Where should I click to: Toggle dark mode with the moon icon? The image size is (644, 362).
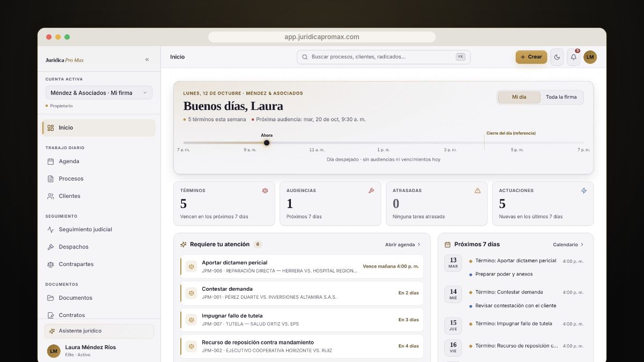(557, 57)
